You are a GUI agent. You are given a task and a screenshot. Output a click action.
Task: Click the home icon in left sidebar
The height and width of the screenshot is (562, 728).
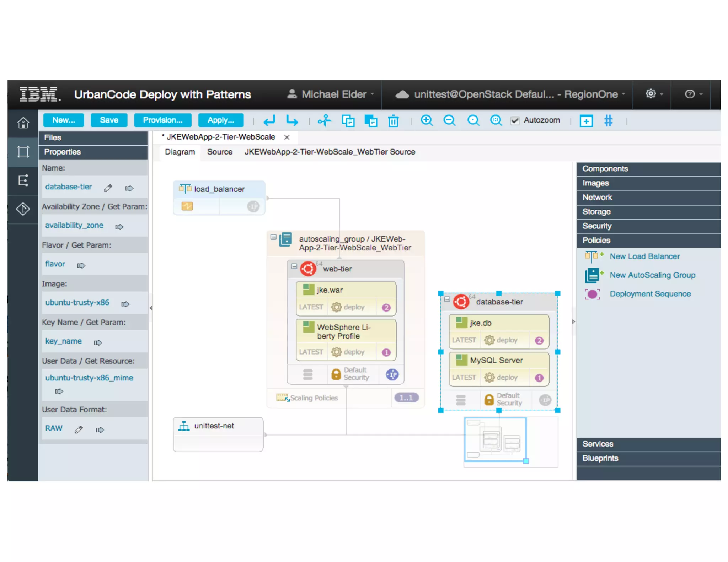tap(23, 123)
